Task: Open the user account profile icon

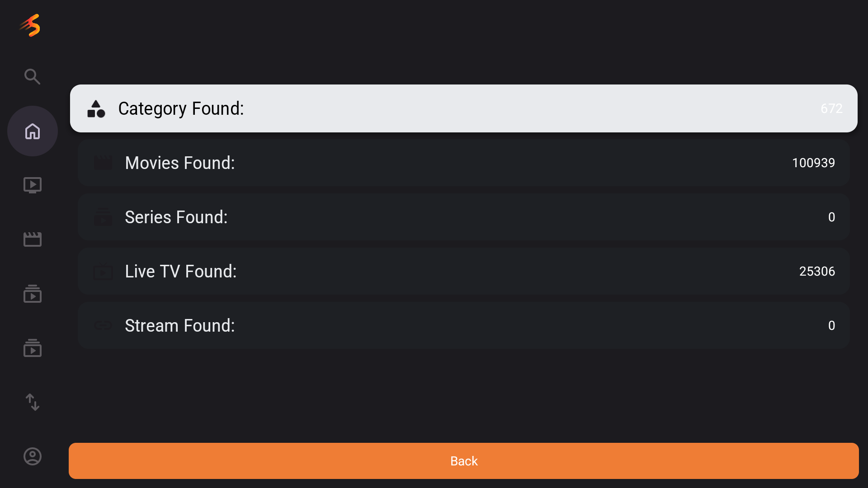Action: (x=32, y=456)
